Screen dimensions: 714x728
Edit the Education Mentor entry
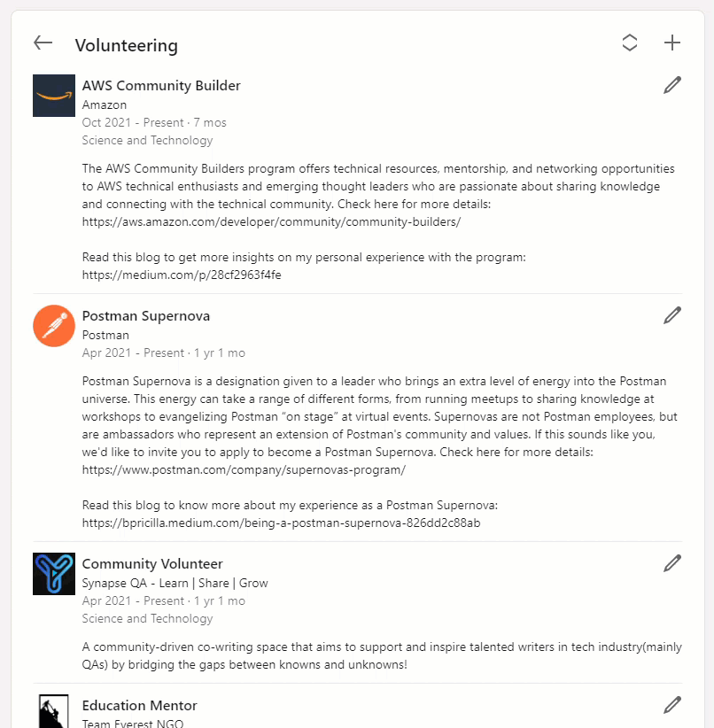point(672,705)
